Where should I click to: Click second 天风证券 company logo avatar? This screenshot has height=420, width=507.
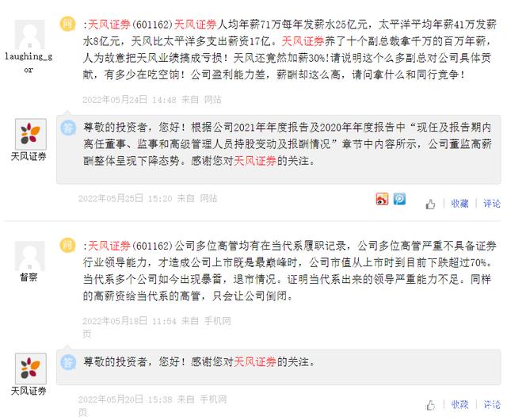click(29, 368)
